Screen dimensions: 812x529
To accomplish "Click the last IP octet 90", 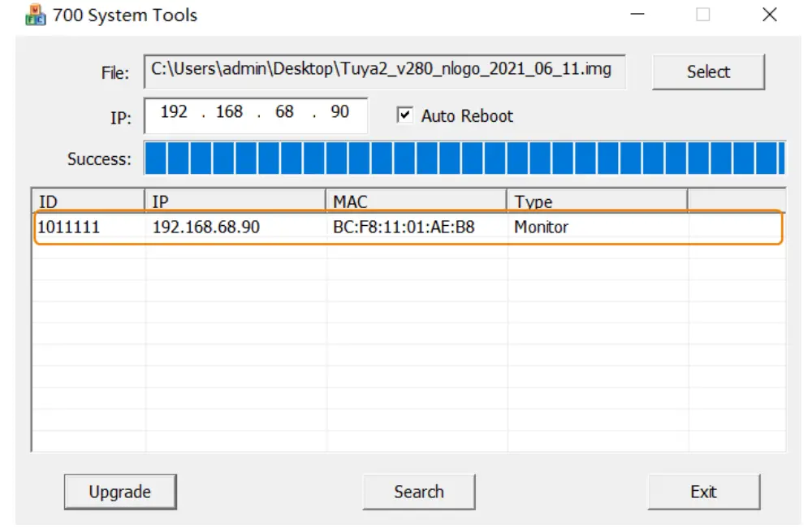I will (x=339, y=112).
